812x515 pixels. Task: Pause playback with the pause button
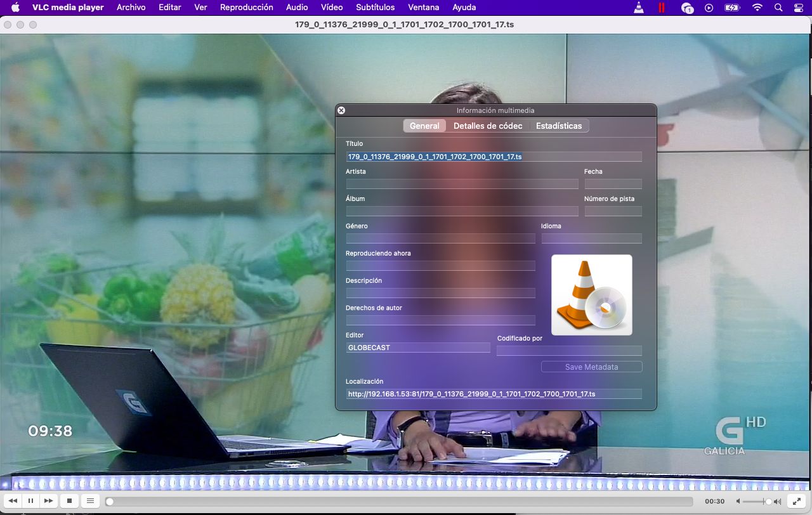point(30,501)
